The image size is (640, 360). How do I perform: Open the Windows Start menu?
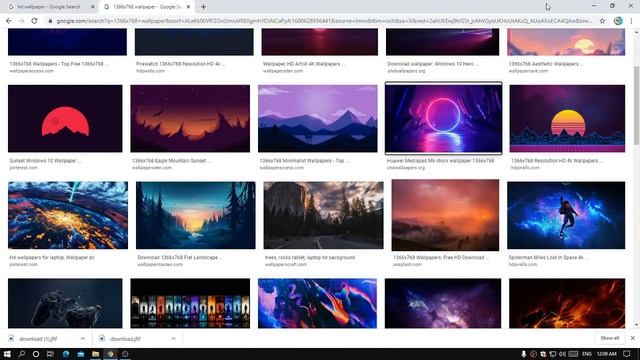coord(7,354)
